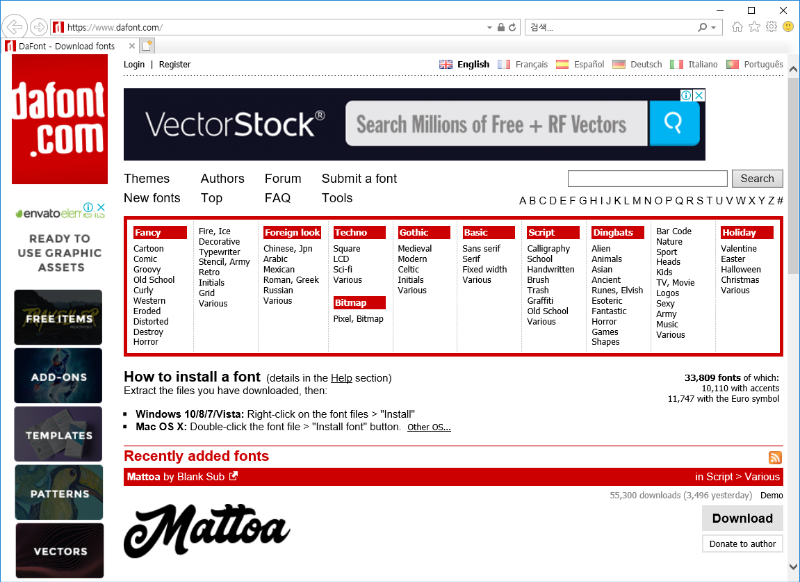Open the Sans serif category
The height and width of the screenshot is (582, 800).
[481, 248]
